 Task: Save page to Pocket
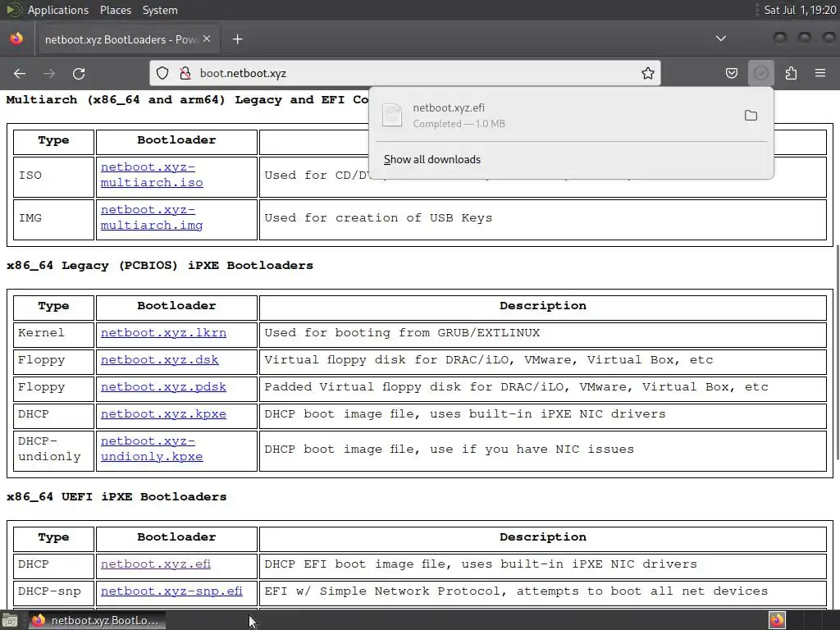tap(731, 73)
